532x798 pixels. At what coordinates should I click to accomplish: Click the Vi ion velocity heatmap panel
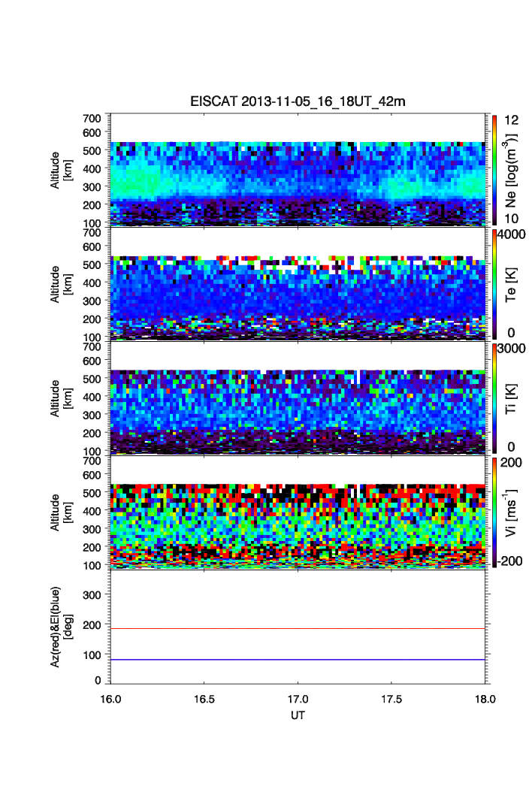pos(298,512)
